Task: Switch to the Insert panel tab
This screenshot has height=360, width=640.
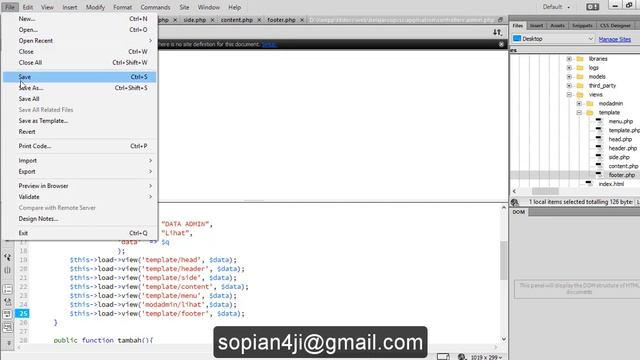Action: pos(536,26)
